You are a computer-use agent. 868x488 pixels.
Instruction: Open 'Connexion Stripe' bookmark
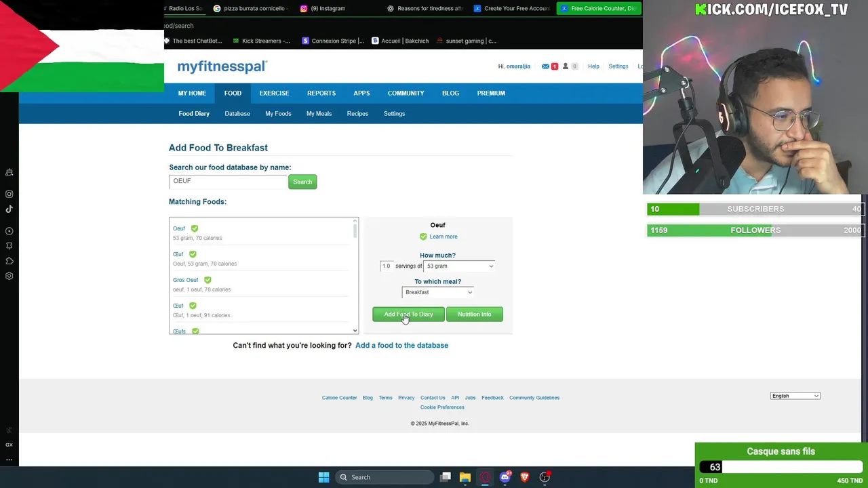click(333, 41)
